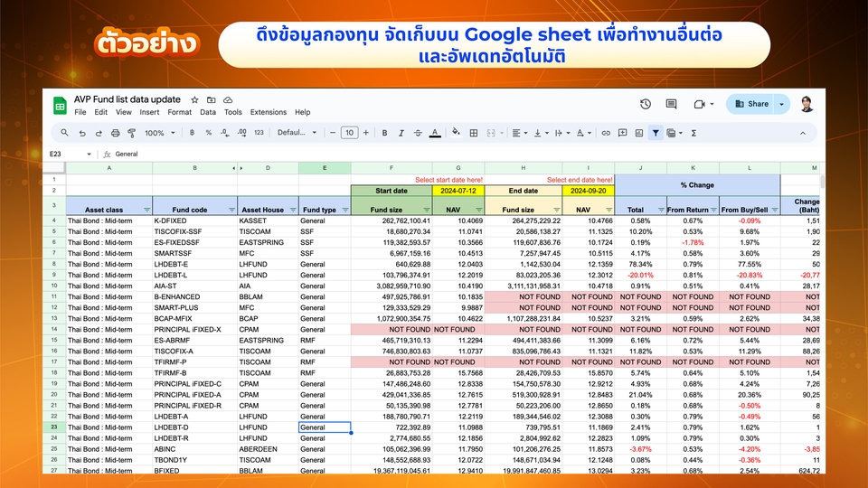Open the View menu
The height and width of the screenshot is (488, 868).
point(124,112)
